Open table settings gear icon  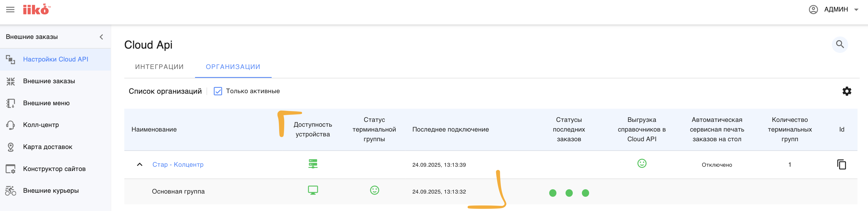(x=847, y=91)
